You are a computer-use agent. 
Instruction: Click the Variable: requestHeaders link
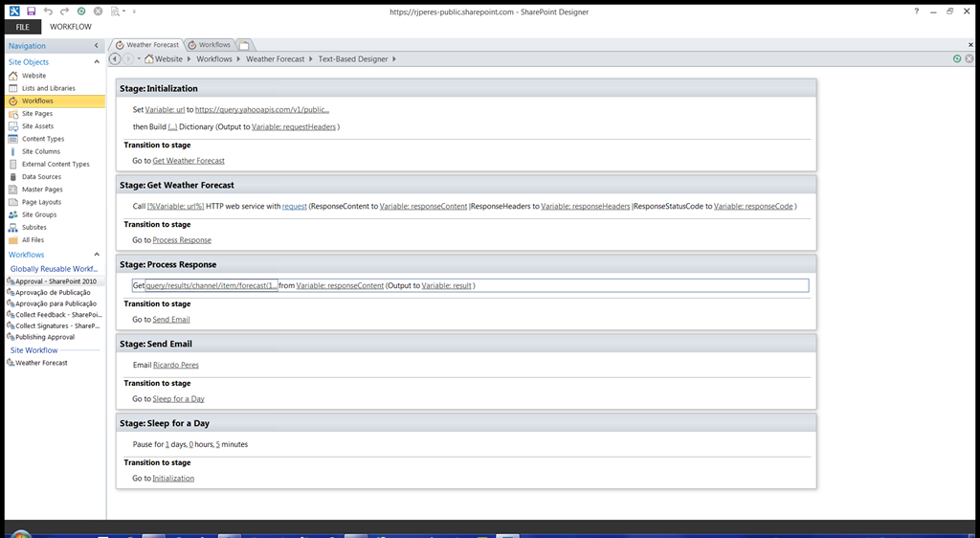[294, 127]
